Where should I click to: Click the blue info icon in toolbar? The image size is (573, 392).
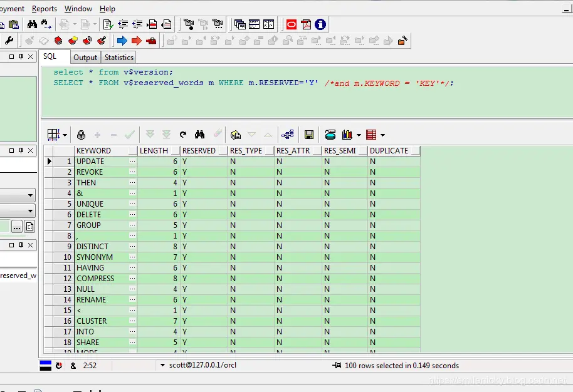coord(320,24)
